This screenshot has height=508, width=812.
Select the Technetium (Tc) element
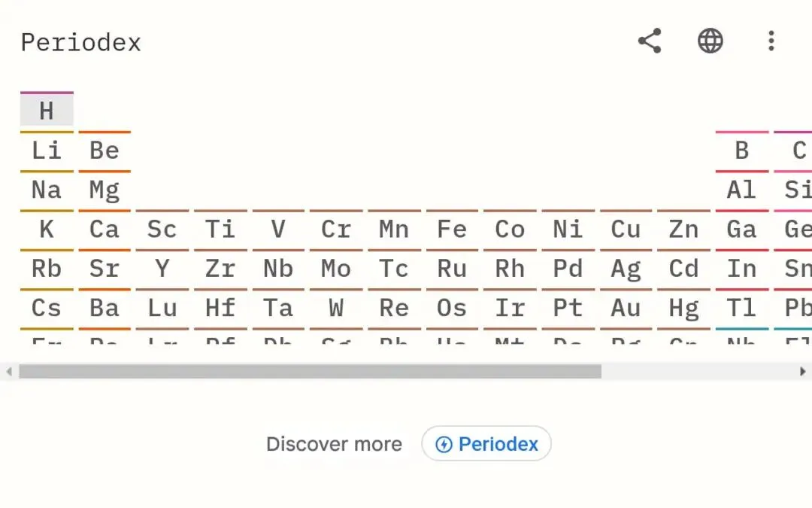(394, 269)
